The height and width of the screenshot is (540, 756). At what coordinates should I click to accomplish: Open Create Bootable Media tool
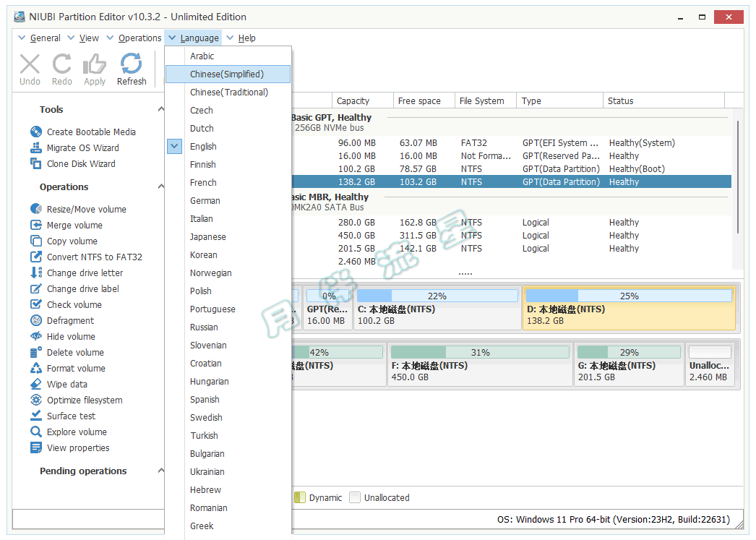83,132
